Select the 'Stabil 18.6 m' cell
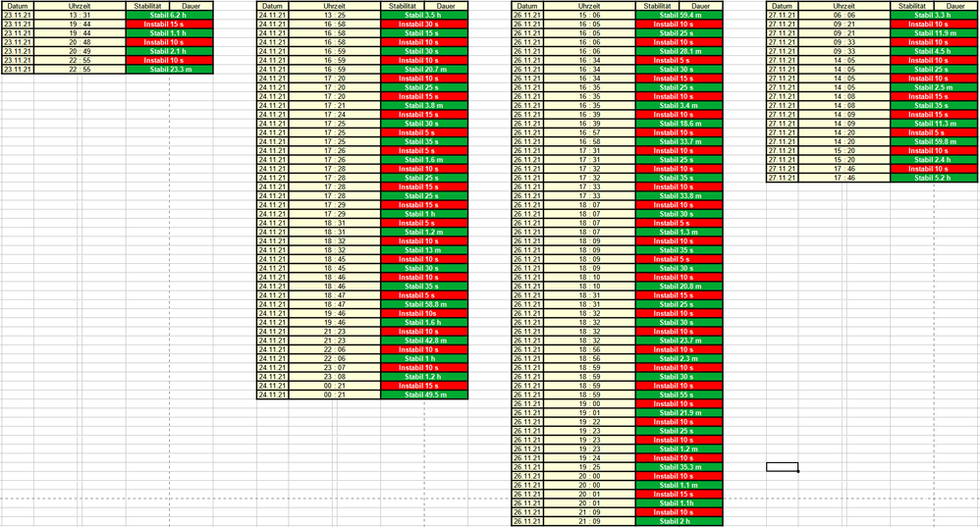The image size is (980, 527). (680, 124)
